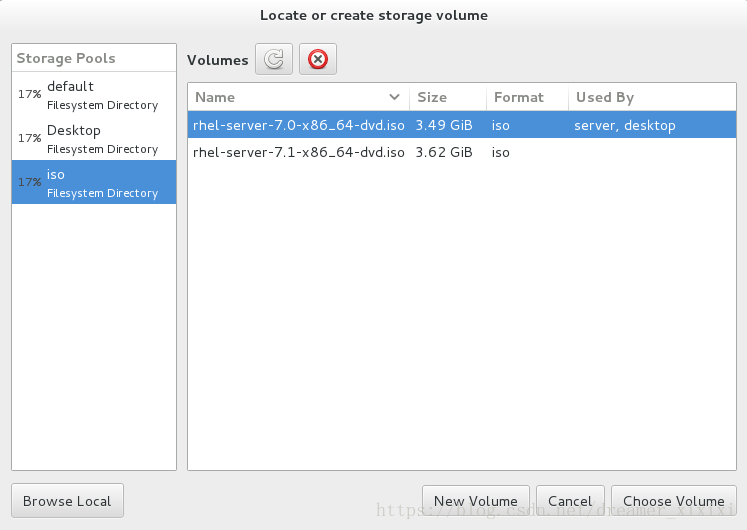Click the 3.49 GiB size cell
Viewport: 747px width, 530px height.
(444, 125)
